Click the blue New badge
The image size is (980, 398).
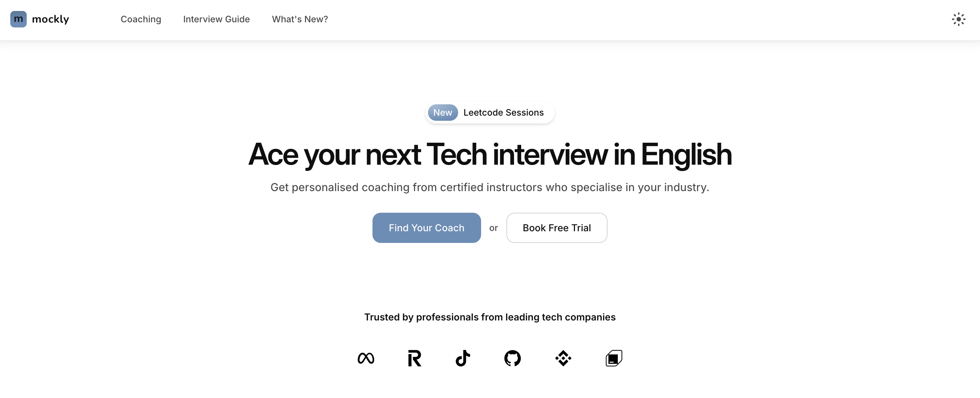pos(442,112)
